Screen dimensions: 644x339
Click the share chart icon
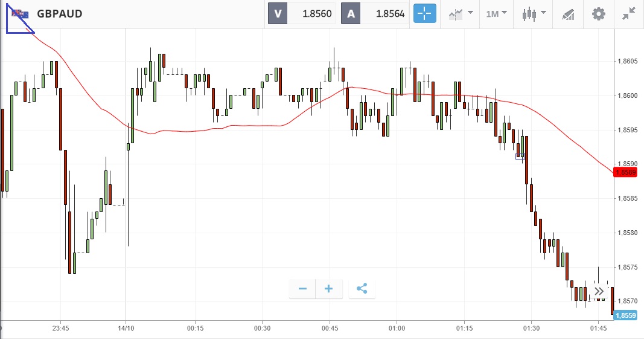(362, 289)
